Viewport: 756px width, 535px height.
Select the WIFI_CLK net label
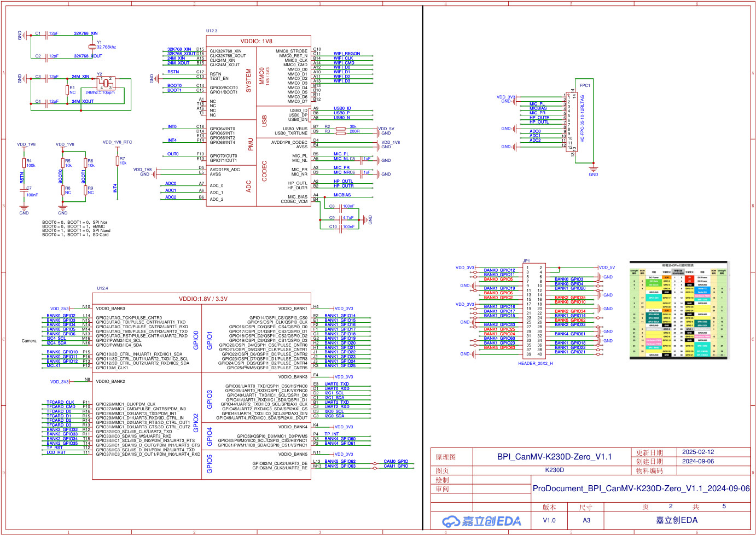pyautogui.click(x=343, y=58)
